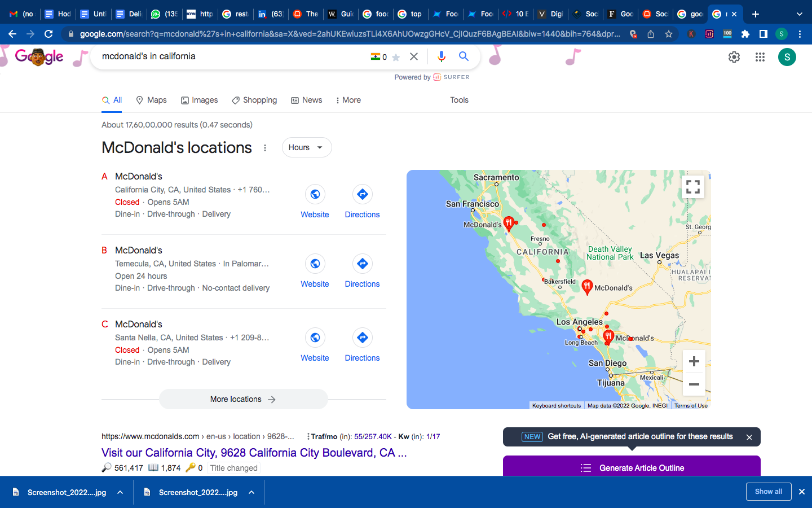
Task: Open Google quick settings gear
Action: tap(734, 57)
